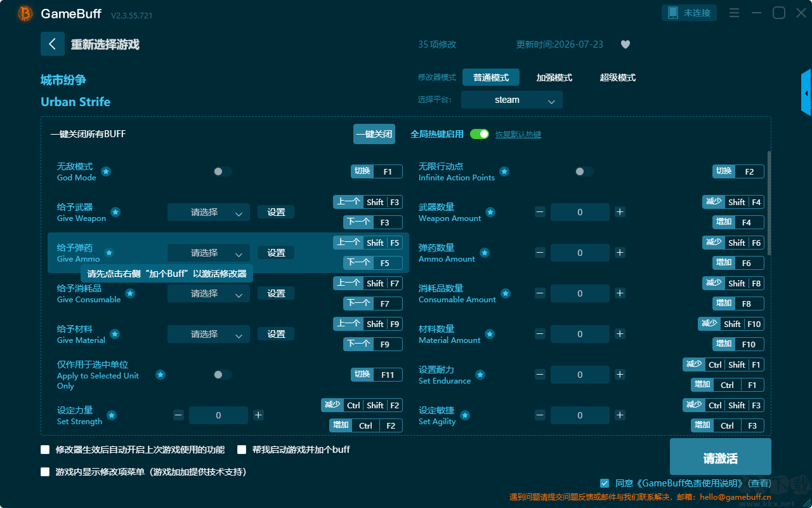Click the Apply to Selected Unit F11 hotkey box
The image size is (812, 508).
(x=377, y=375)
